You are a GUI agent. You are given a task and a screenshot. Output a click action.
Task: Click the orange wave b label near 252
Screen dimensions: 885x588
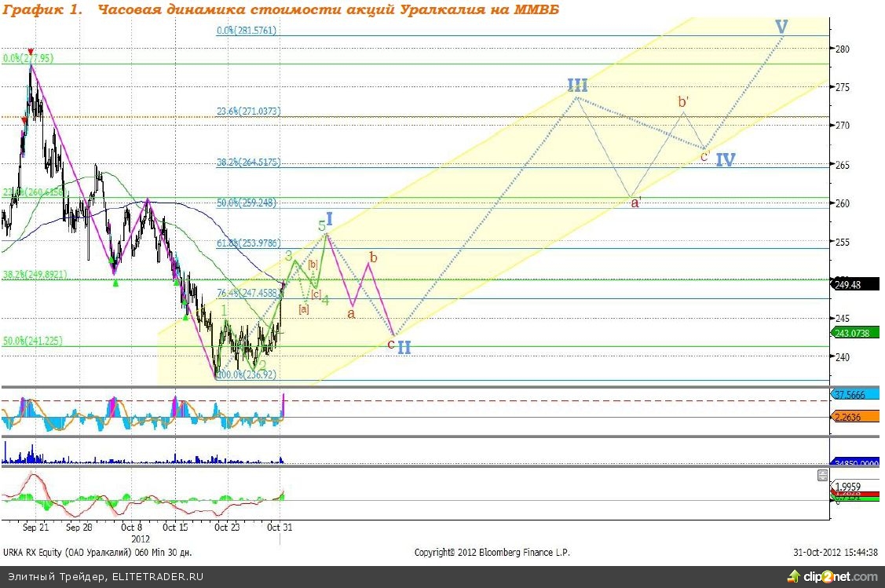tap(373, 257)
